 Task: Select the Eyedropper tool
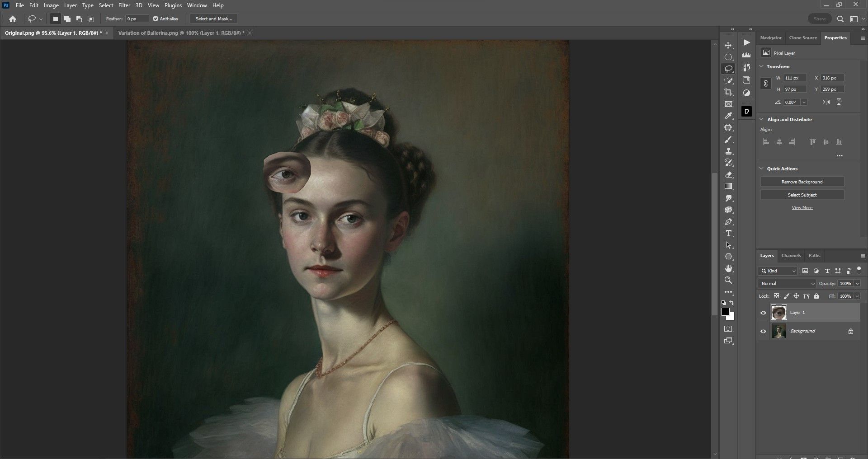click(728, 116)
